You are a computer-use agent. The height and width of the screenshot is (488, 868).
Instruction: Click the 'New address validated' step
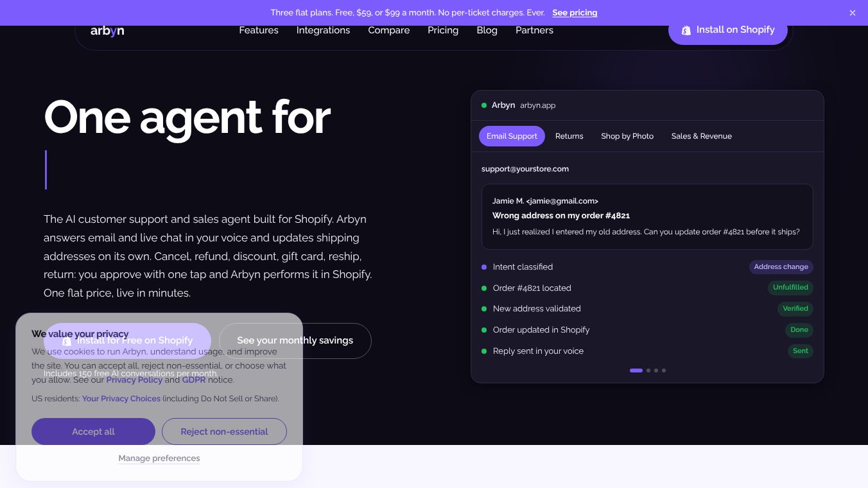[537, 309]
